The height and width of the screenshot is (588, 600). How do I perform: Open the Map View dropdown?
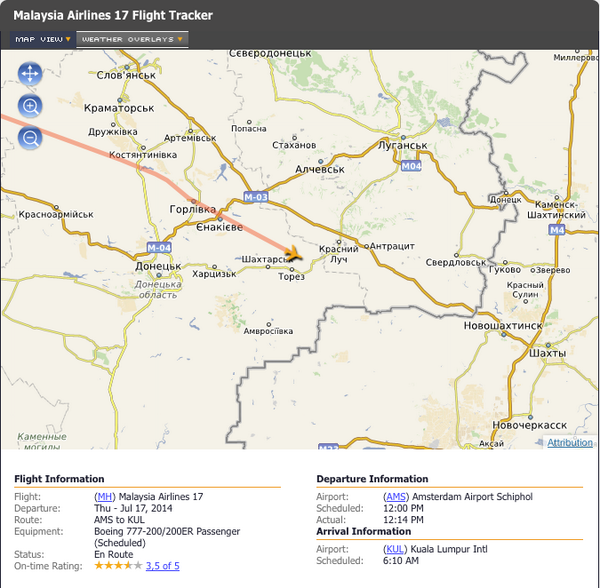tap(42, 39)
